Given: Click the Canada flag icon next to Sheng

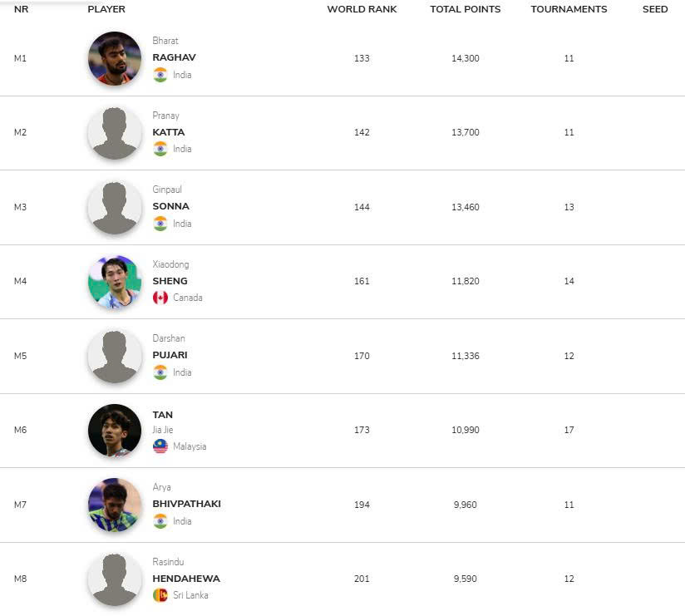Looking at the screenshot, I should (x=160, y=298).
